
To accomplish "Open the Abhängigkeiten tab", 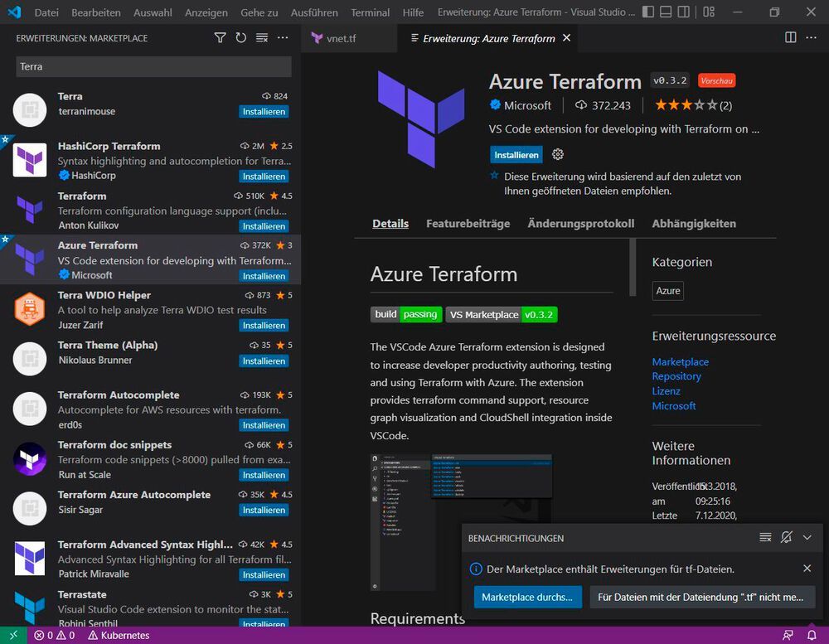I will point(694,224).
